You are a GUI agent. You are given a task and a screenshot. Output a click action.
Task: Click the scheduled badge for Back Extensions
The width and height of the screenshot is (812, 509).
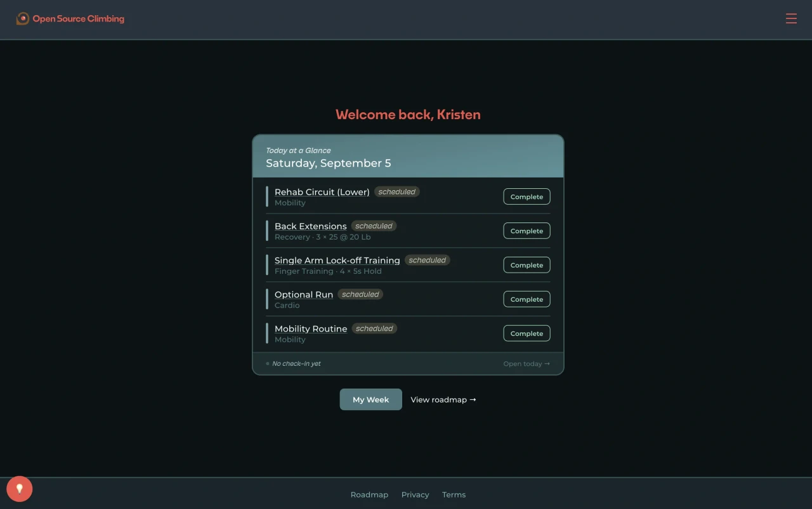(x=374, y=226)
